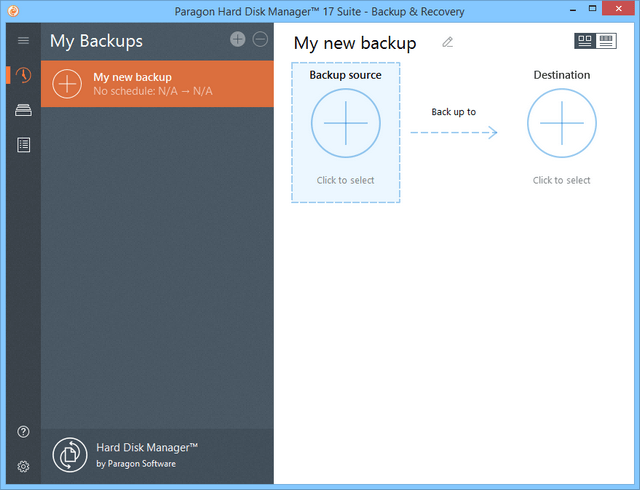
Task: Rename backup using the pencil icon
Action: click(x=448, y=42)
